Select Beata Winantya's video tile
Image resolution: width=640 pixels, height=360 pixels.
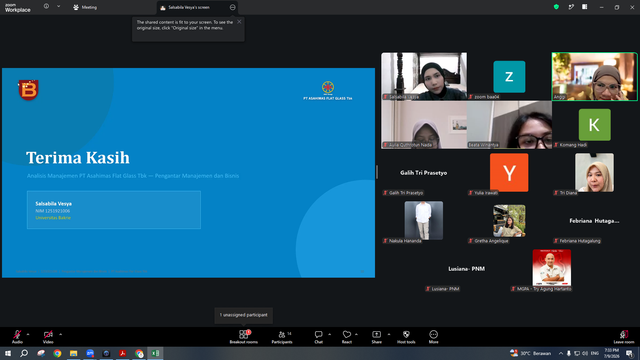point(509,124)
